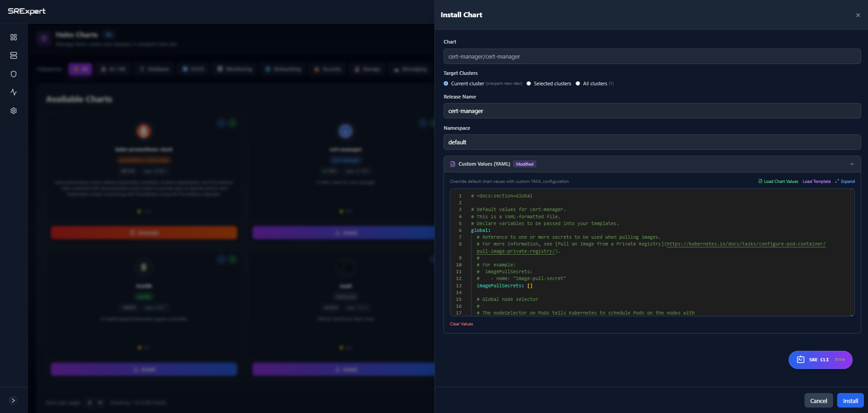
Task: Select the All clusters radio option
Action: [578, 84]
